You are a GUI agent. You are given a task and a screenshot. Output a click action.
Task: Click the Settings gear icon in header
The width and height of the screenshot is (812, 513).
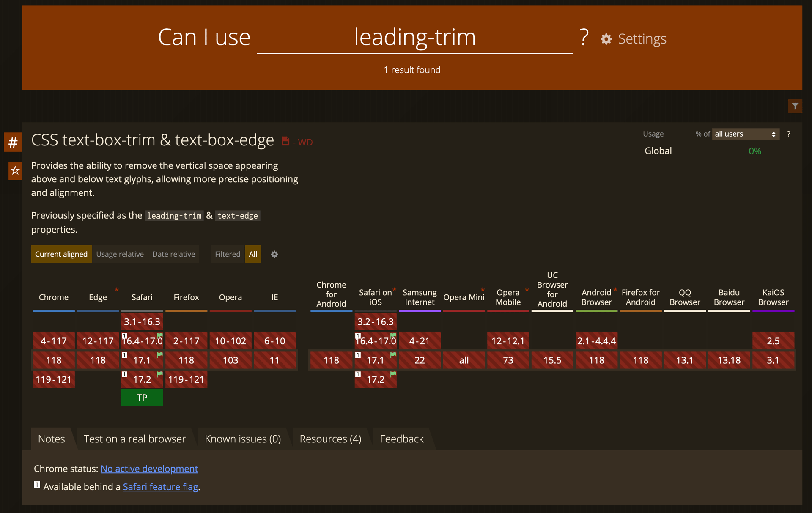(606, 39)
